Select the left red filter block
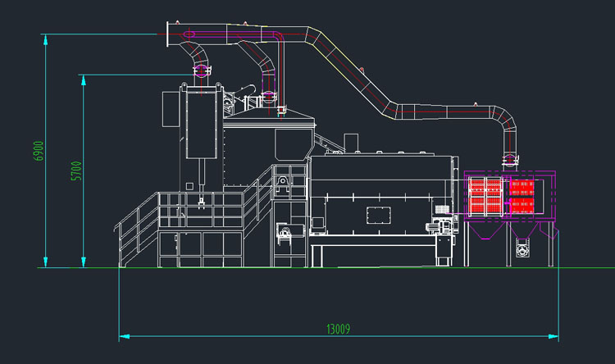This screenshot has height=364, width=615. (484, 197)
